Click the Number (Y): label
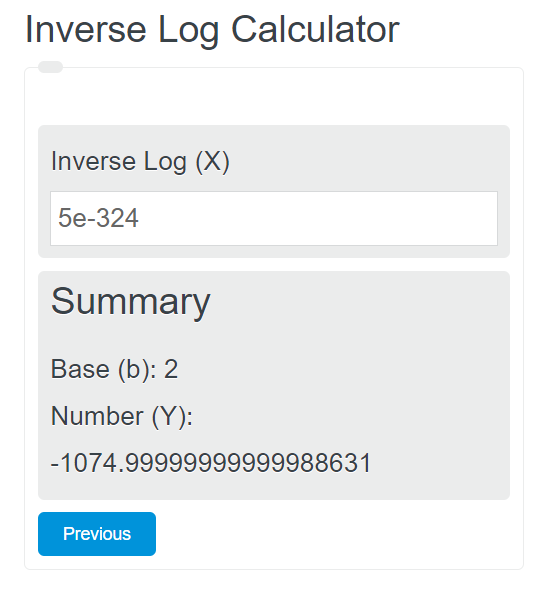 [x=122, y=416]
